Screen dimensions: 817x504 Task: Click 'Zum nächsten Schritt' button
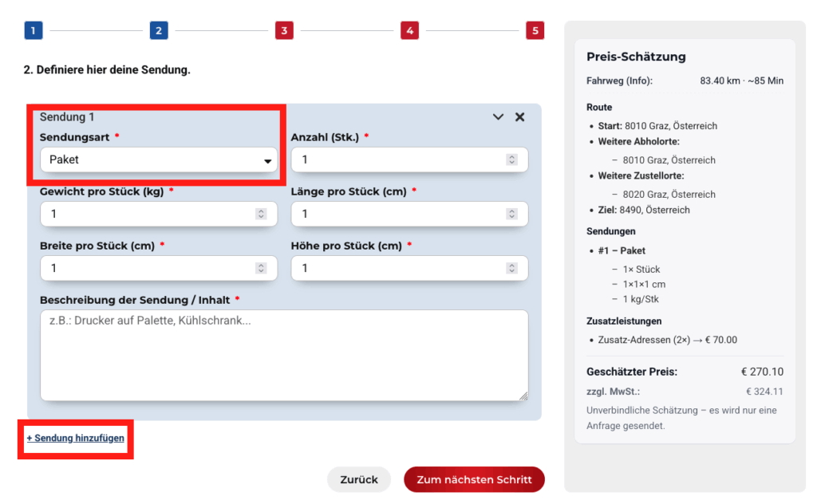474,479
